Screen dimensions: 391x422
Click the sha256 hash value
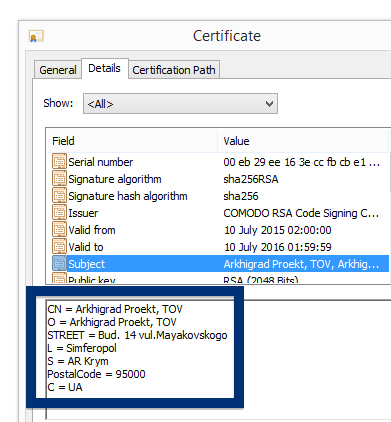tap(241, 196)
